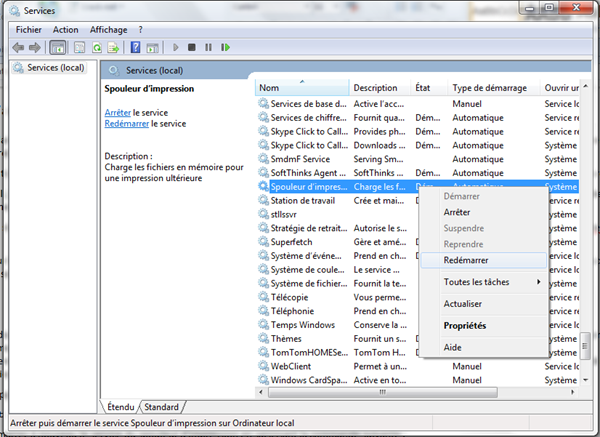This screenshot has width=600, height=437.
Task: Switch to the Standard tab
Action: pos(162,407)
